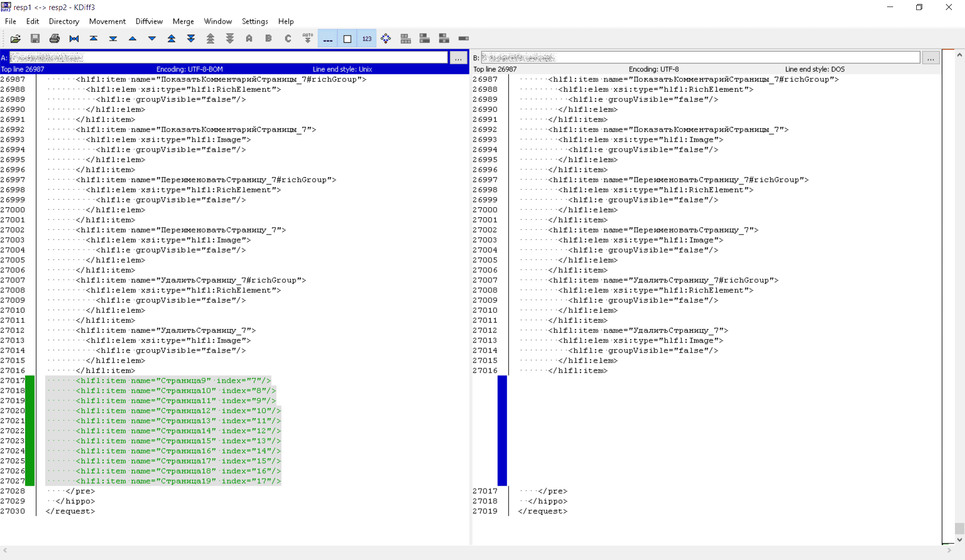Open the Settings menu

pyautogui.click(x=255, y=21)
